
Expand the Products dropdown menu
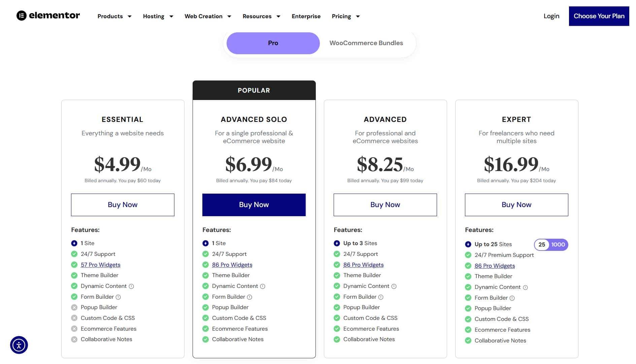pos(114,16)
